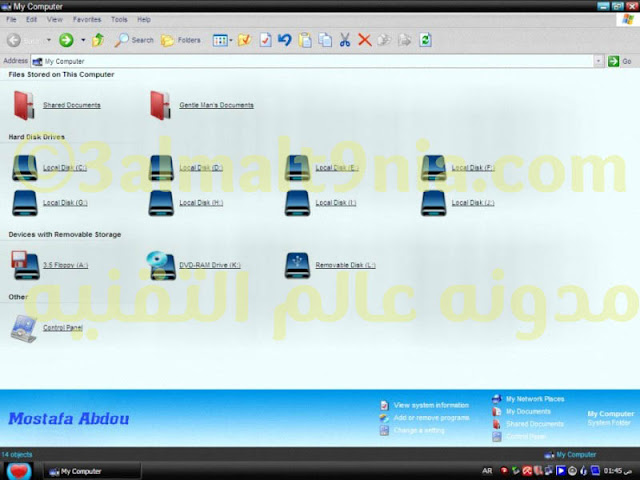Viewport: 640px width, 480px height.
Task: Click the Go button
Action: pyautogui.click(x=620, y=61)
